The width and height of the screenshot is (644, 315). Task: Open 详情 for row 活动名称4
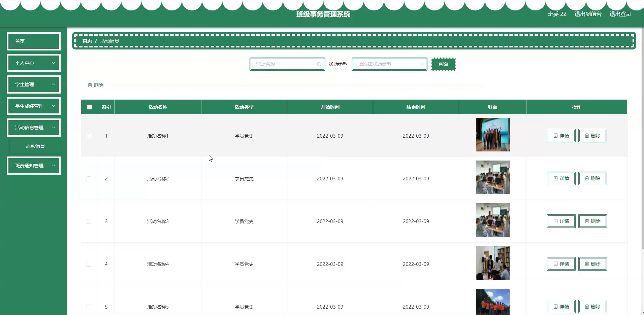point(561,264)
